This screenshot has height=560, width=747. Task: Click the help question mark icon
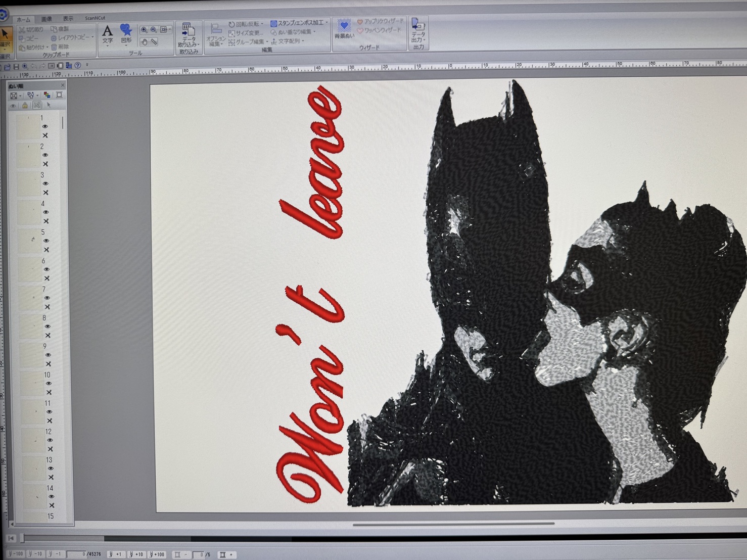point(78,66)
